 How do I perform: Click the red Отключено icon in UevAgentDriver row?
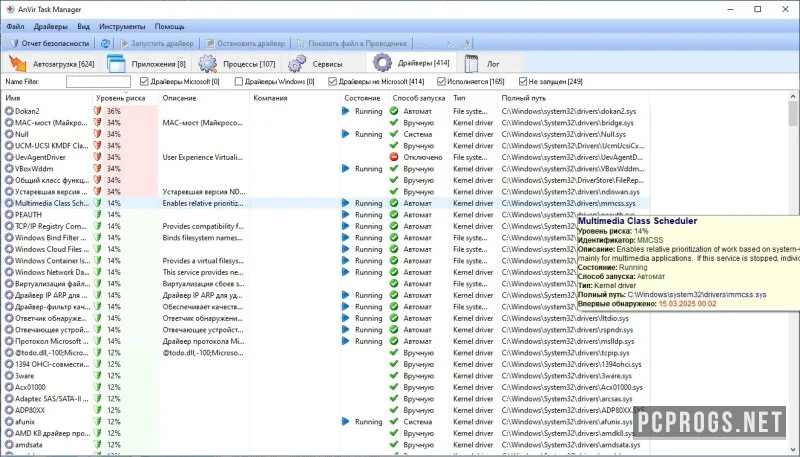pos(394,157)
